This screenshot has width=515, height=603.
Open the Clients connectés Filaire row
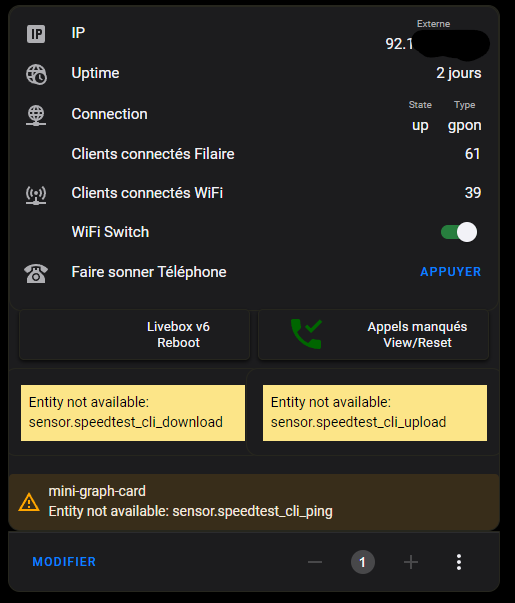click(253, 154)
